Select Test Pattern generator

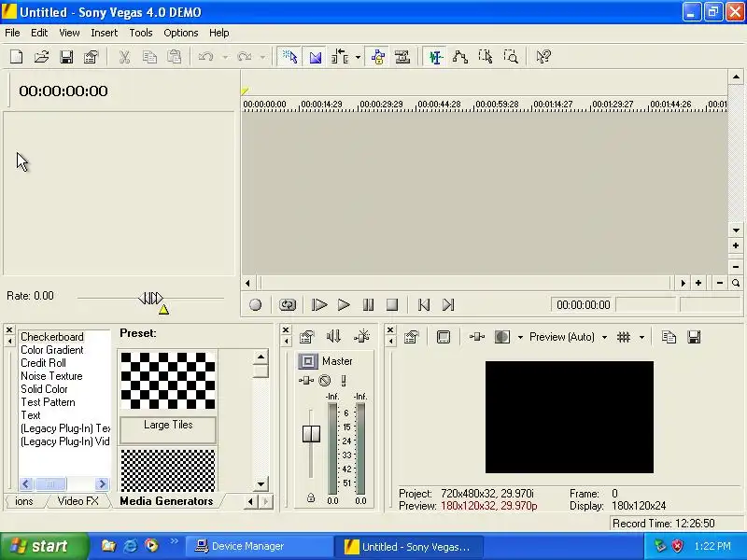coord(48,402)
